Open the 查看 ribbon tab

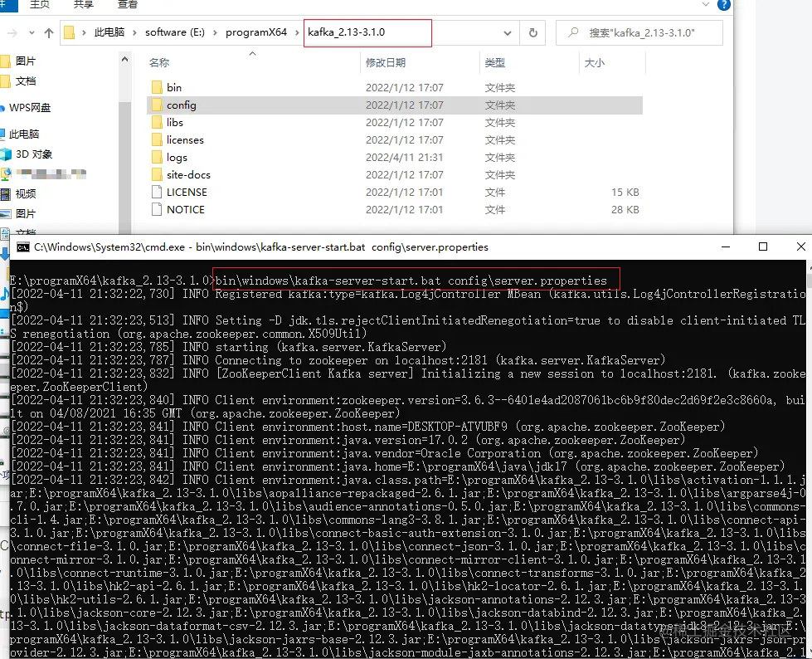(x=128, y=4)
